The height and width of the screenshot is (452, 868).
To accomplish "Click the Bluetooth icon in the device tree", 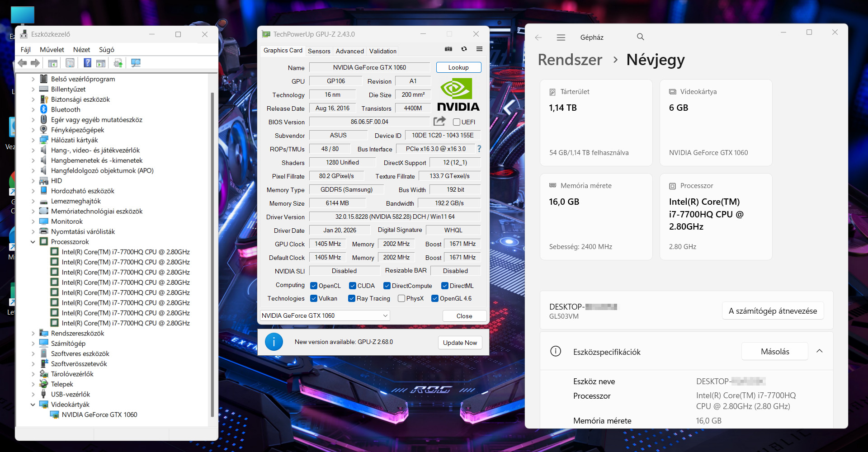I will (43, 109).
